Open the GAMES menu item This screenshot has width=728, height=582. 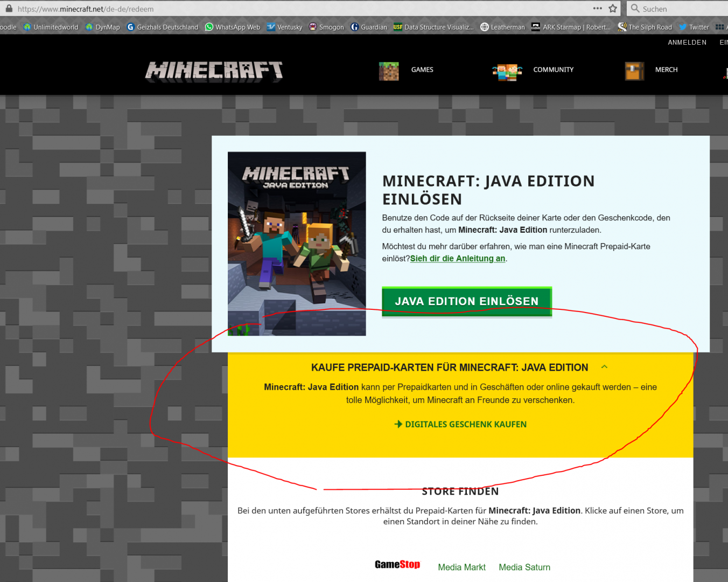[422, 70]
